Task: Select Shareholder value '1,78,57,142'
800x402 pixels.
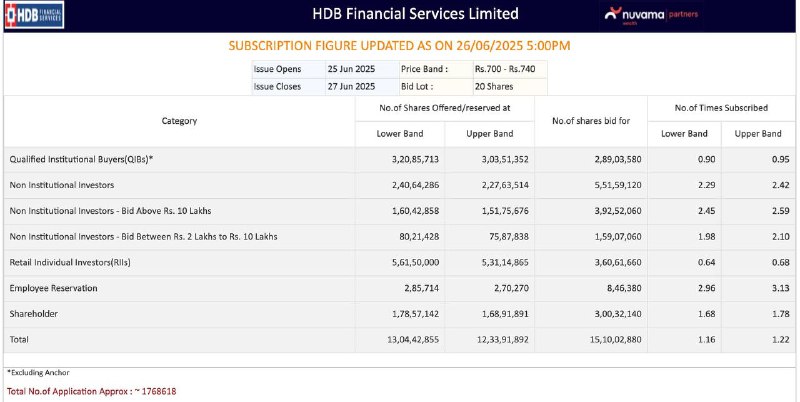Action: 415,314
